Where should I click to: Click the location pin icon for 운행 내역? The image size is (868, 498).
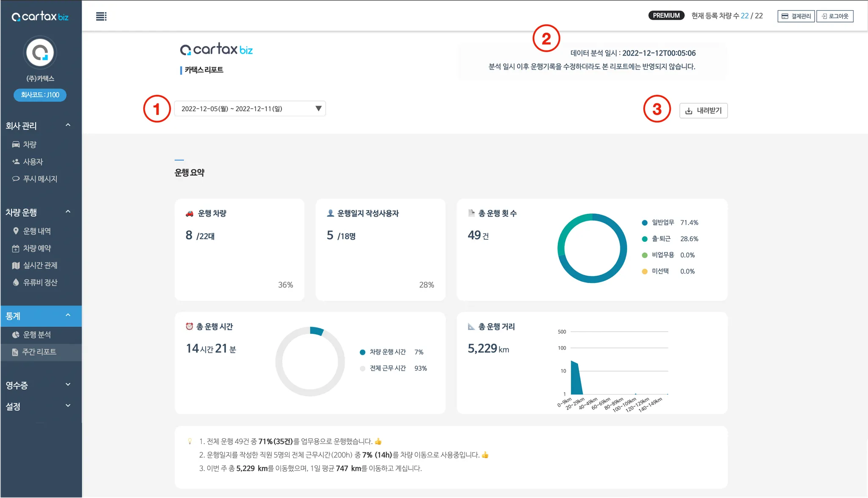tap(16, 231)
